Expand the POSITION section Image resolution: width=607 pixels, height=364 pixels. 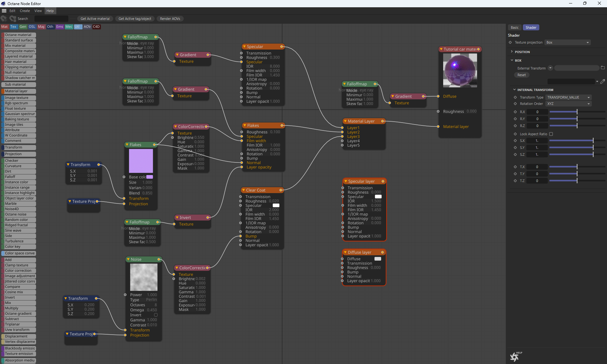coord(512,52)
